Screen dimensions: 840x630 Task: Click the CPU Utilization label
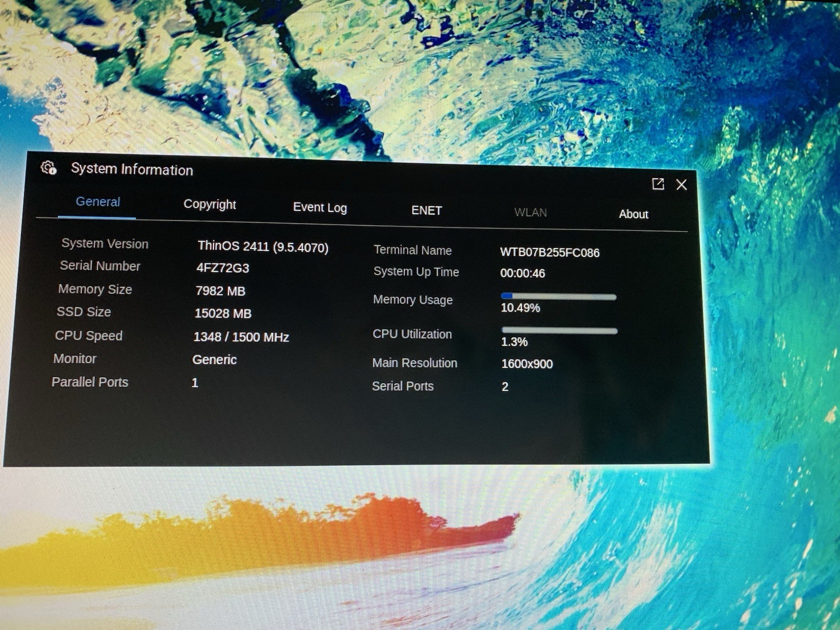click(x=412, y=334)
